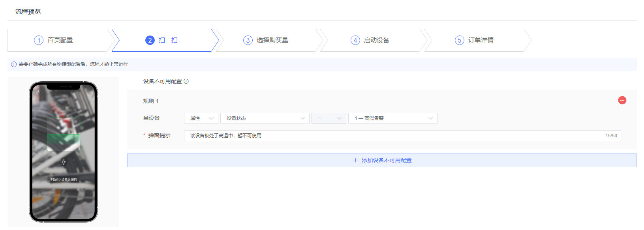Click the 弹窗提示 text input field
Image resolution: width=644 pixels, height=230 pixels.
click(402, 136)
